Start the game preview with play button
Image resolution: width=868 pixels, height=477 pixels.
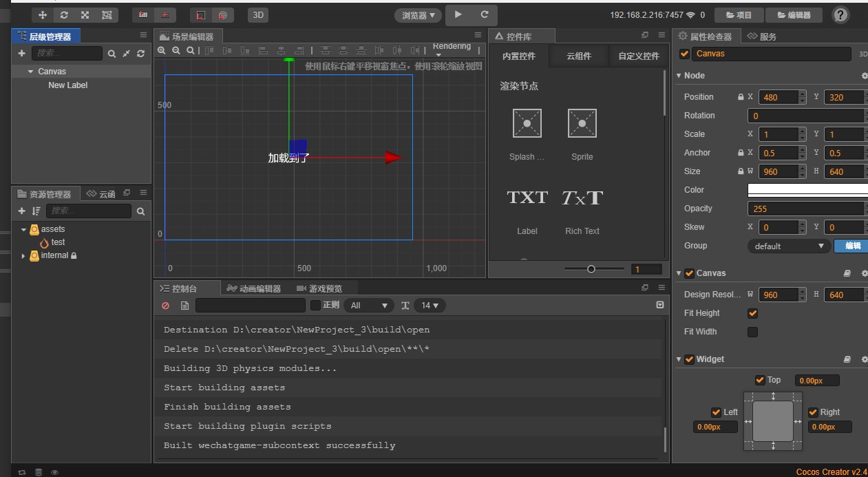pyautogui.click(x=458, y=14)
